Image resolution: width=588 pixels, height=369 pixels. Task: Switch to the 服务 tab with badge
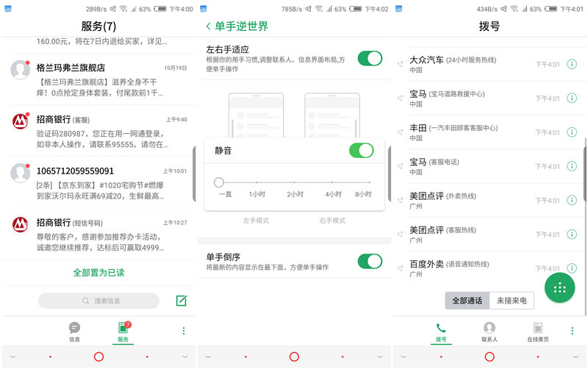coord(123,332)
